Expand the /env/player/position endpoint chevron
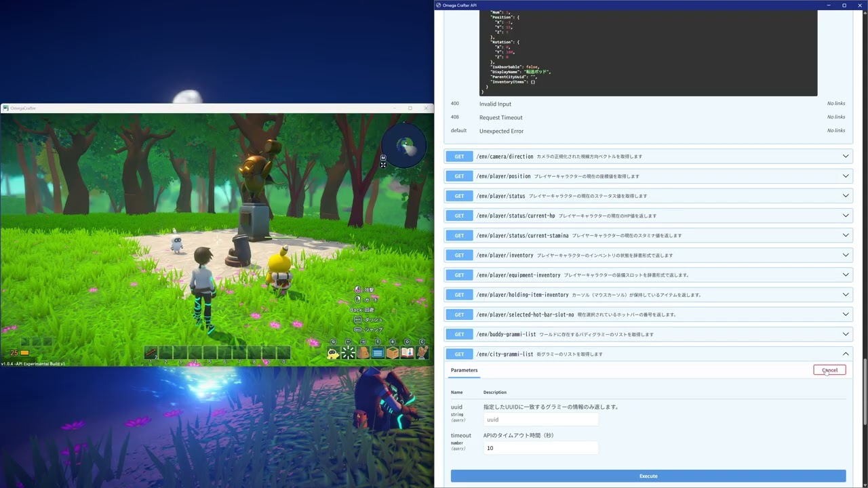The width and height of the screenshot is (868, 488). click(846, 176)
